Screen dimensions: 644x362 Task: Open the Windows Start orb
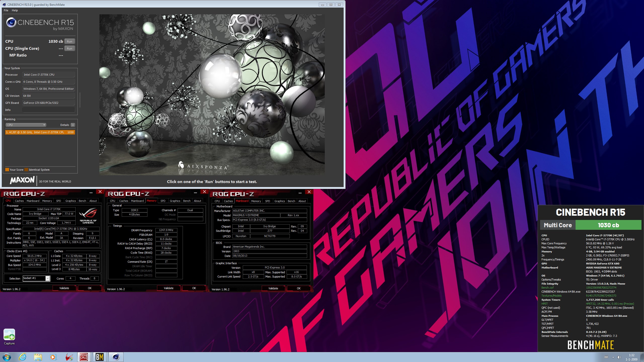[x=7, y=357]
